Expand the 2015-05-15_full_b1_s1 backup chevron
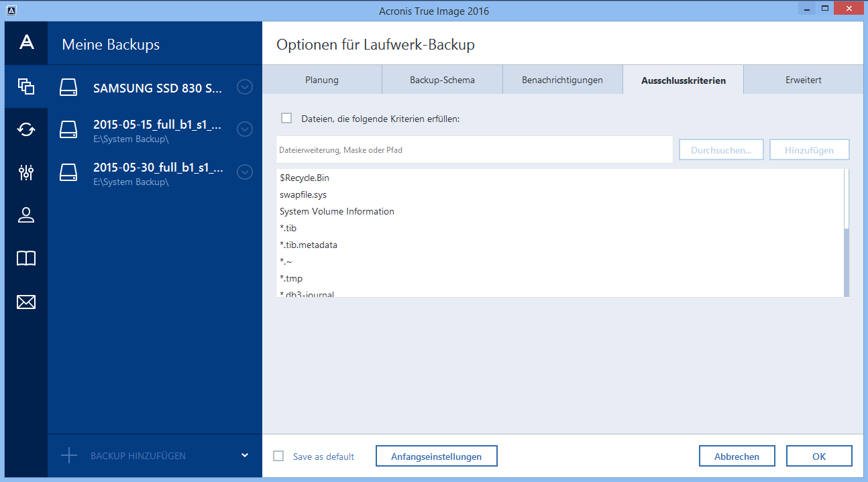 [245, 129]
